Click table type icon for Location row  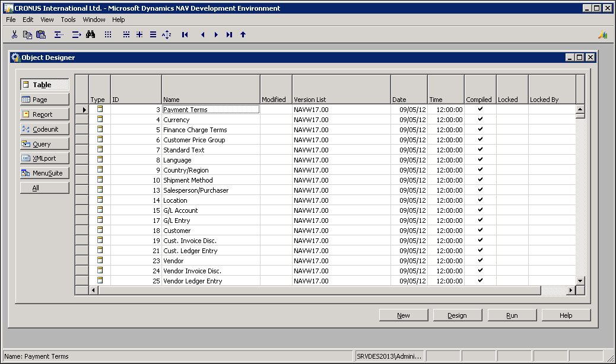click(100, 200)
